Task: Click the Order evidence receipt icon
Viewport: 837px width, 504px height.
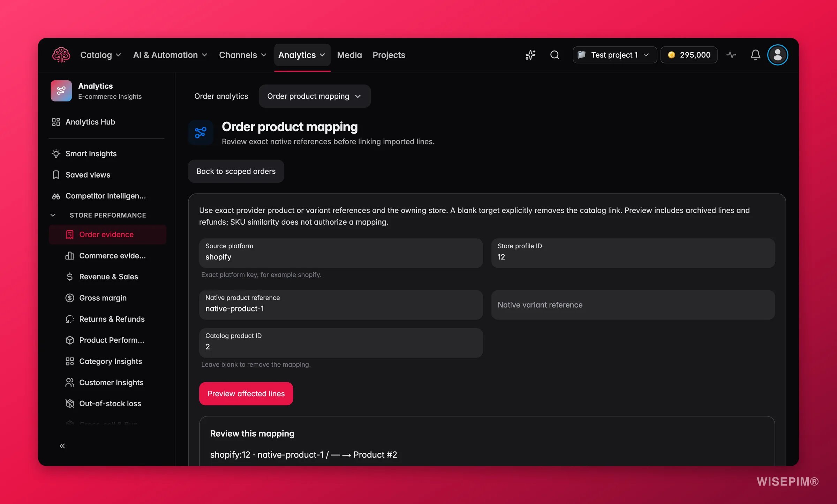Action: pos(70,234)
